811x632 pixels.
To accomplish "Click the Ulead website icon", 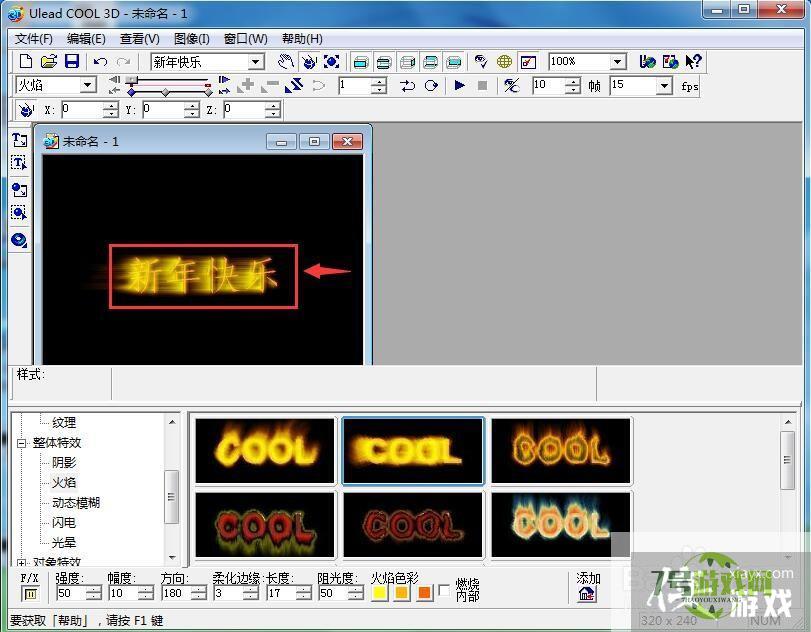I will click(647, 62).
